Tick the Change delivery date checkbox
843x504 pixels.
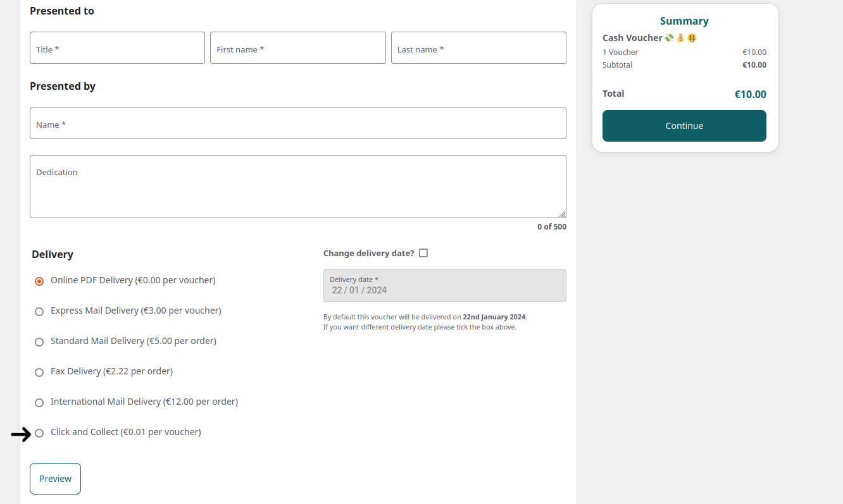(x=423, y=253)
